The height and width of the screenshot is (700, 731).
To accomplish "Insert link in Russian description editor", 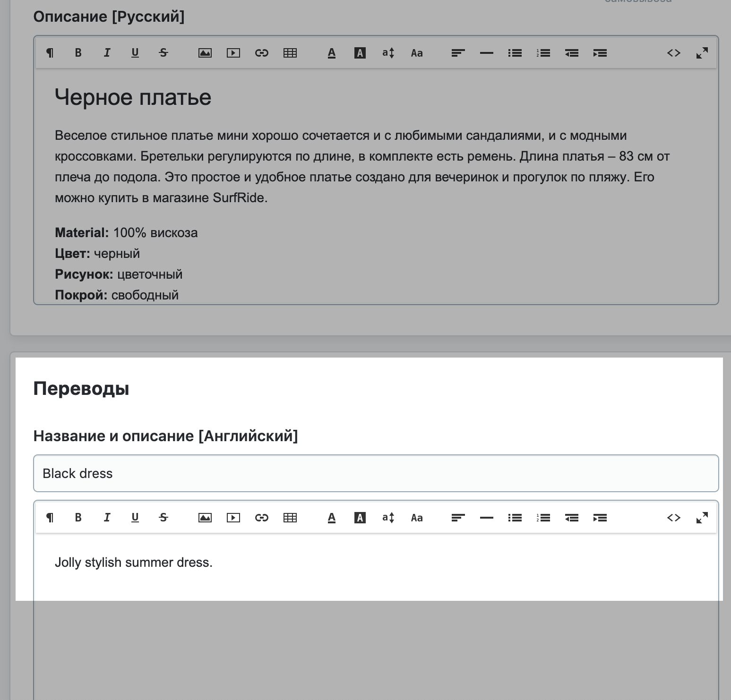I will [x=262, y=53].
